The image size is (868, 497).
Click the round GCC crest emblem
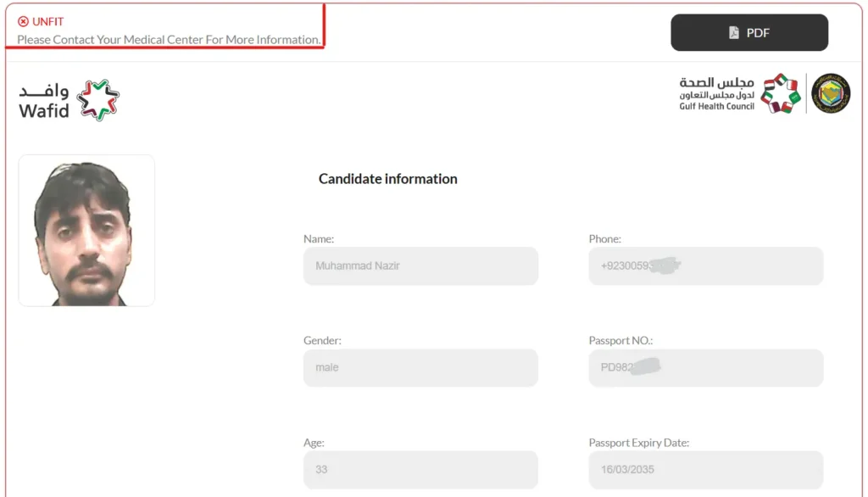831,93
